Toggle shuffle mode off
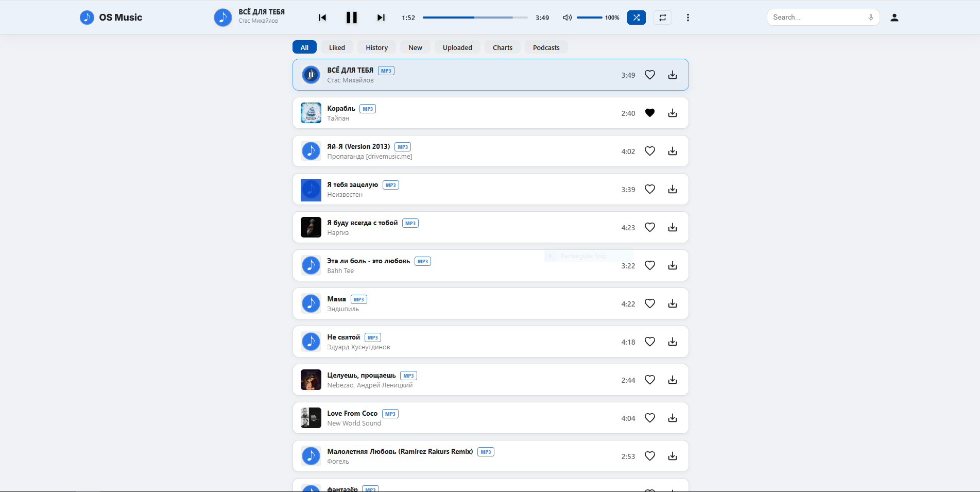 [x=637, y=18]
